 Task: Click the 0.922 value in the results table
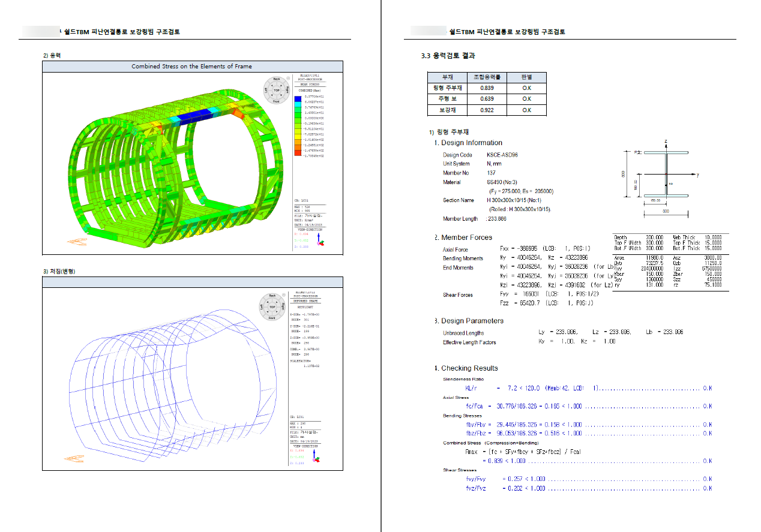[x=487, y=110]
